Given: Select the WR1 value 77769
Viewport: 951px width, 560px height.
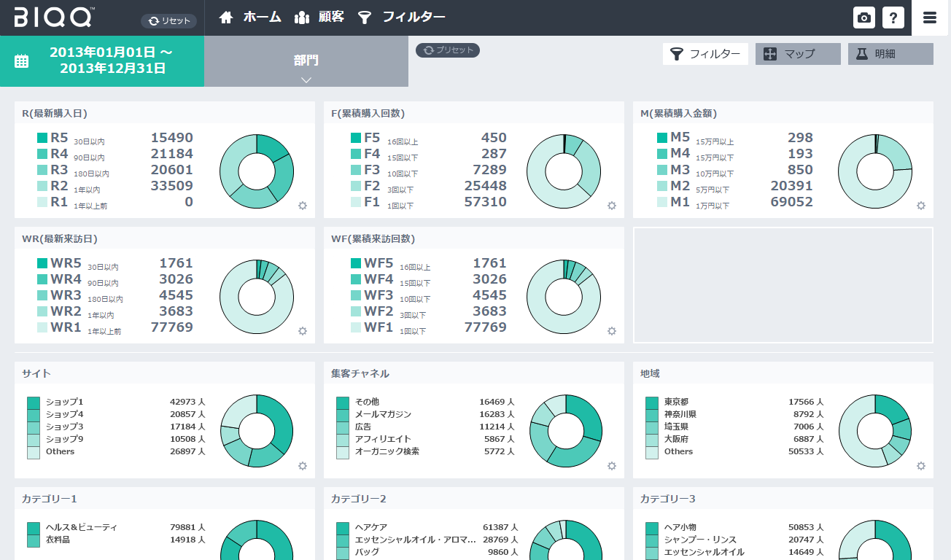Looking at the screenshot, I should (x=172, y=327).
